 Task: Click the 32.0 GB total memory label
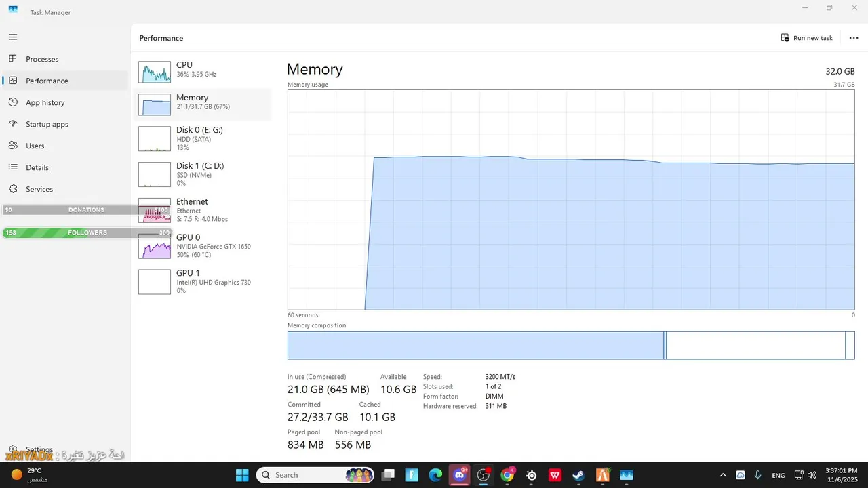coord(840,71)
